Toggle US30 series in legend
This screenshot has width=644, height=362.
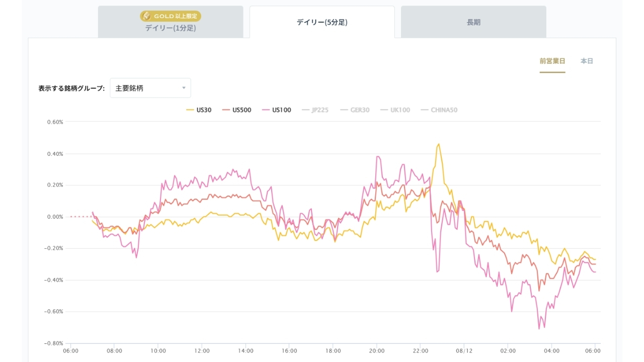tap(199, 110)
